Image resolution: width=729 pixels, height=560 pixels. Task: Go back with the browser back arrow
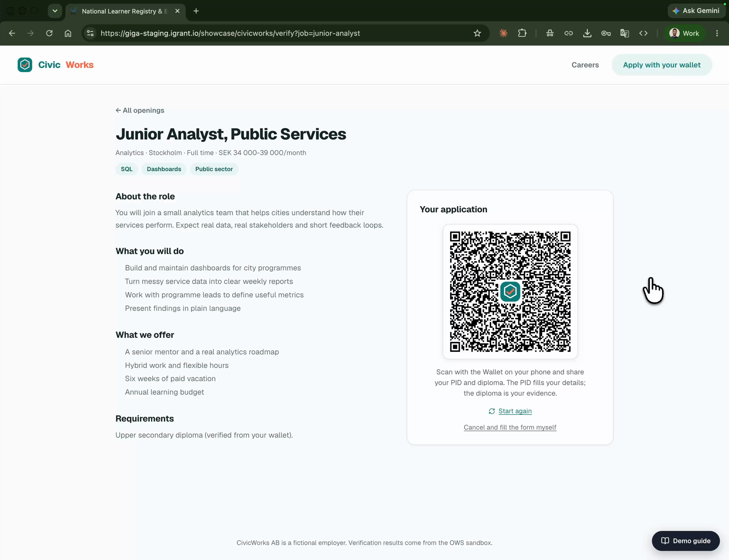12,33
